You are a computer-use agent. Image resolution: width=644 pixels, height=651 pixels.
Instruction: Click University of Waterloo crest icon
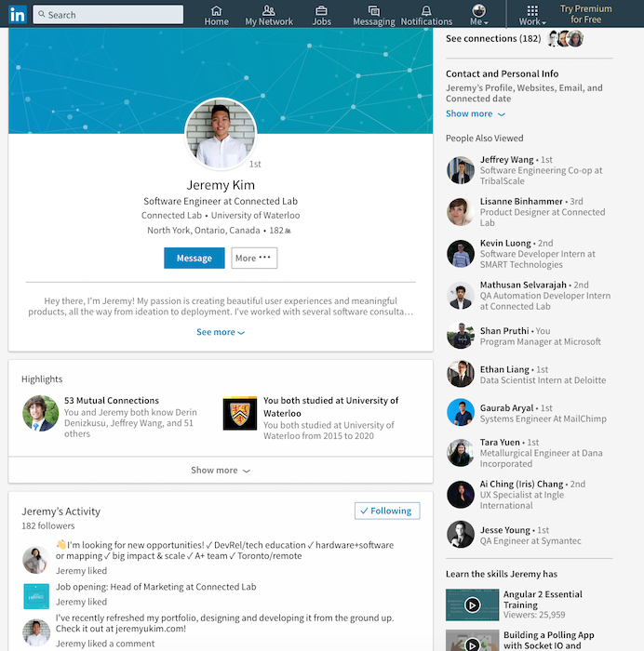[x=240, y=413]
